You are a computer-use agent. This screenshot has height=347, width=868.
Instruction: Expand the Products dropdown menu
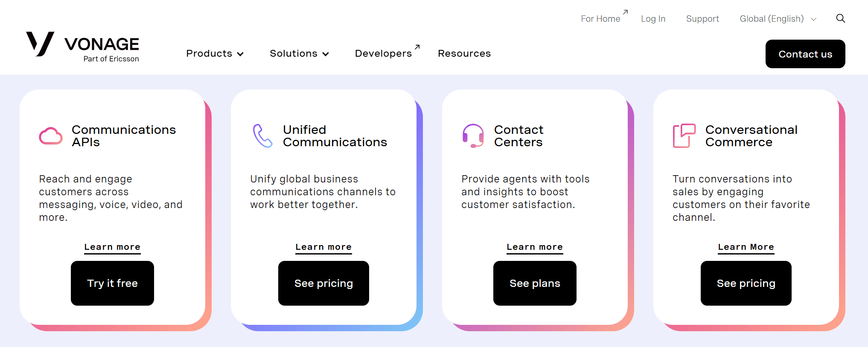point(215,54)
